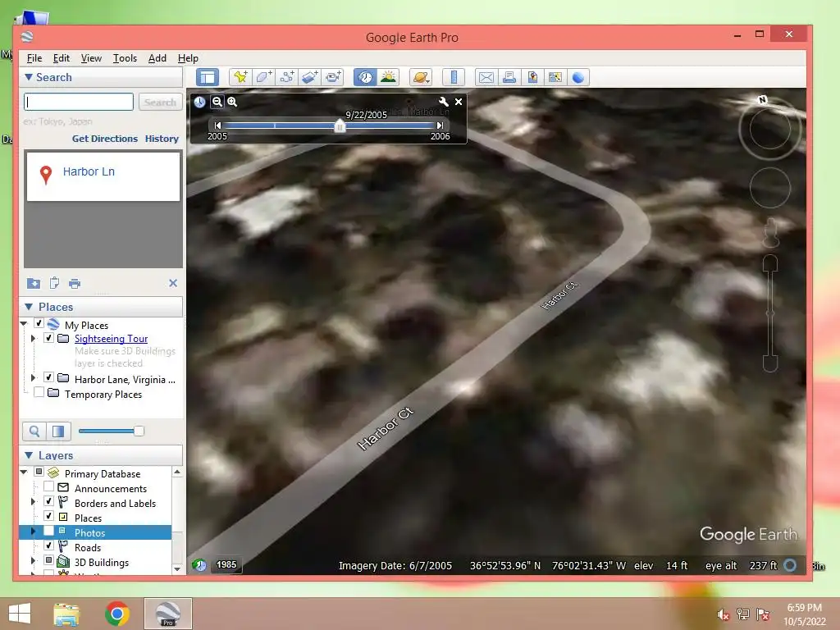This screenshot has width=840, height=630.
Task: Uncheck the My Places checkbox
Action: tap(39, 323)
